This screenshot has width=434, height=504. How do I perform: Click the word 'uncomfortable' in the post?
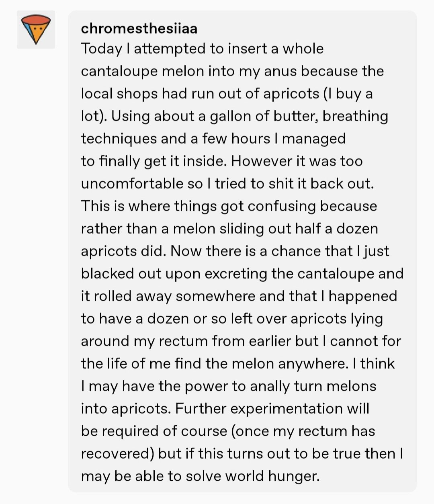(132, 184)
